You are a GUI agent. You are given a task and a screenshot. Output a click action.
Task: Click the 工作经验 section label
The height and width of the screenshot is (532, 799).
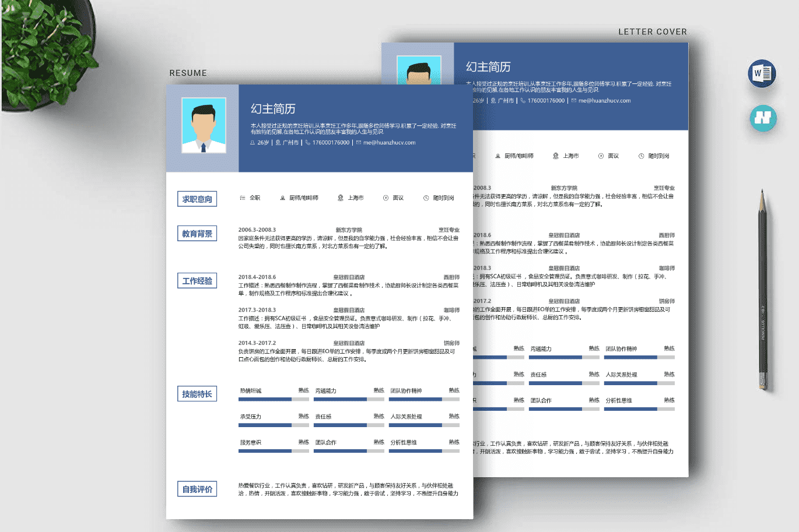[197, 281]
